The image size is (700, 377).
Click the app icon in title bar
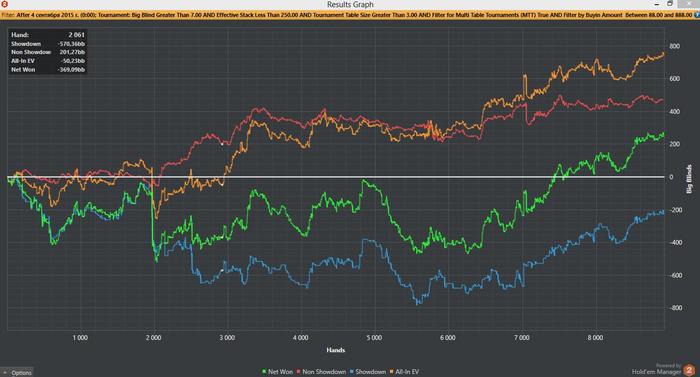click(x=4, y=4)
